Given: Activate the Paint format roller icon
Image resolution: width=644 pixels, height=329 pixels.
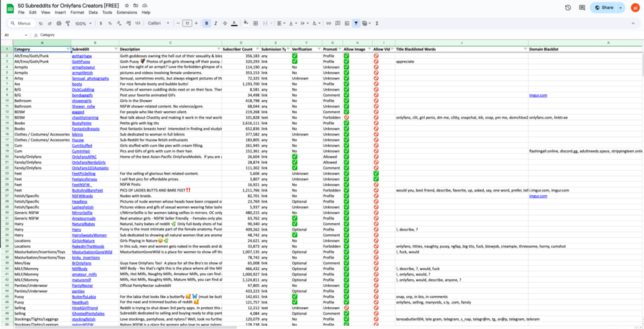Looking at the screenshot, I should 67,24.
